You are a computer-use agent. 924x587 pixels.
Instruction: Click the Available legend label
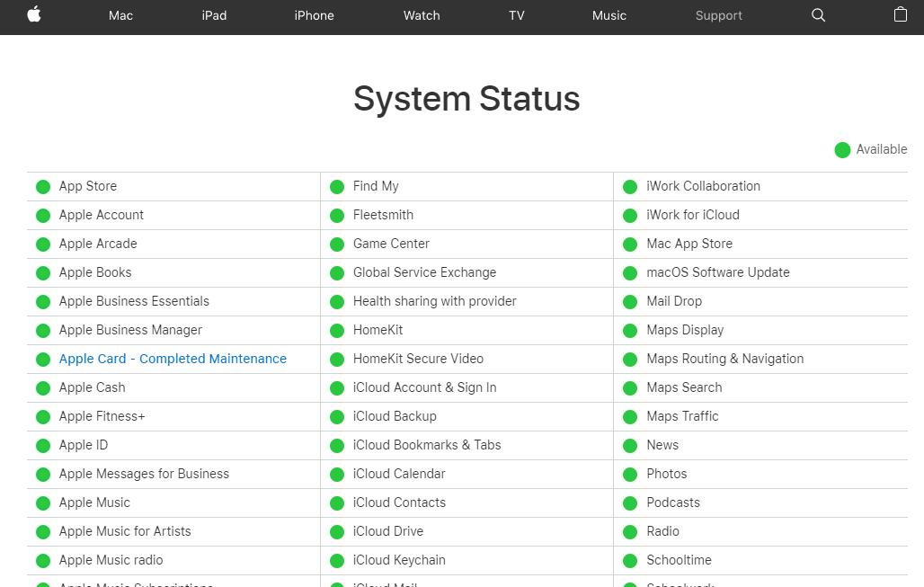point(882,149)
